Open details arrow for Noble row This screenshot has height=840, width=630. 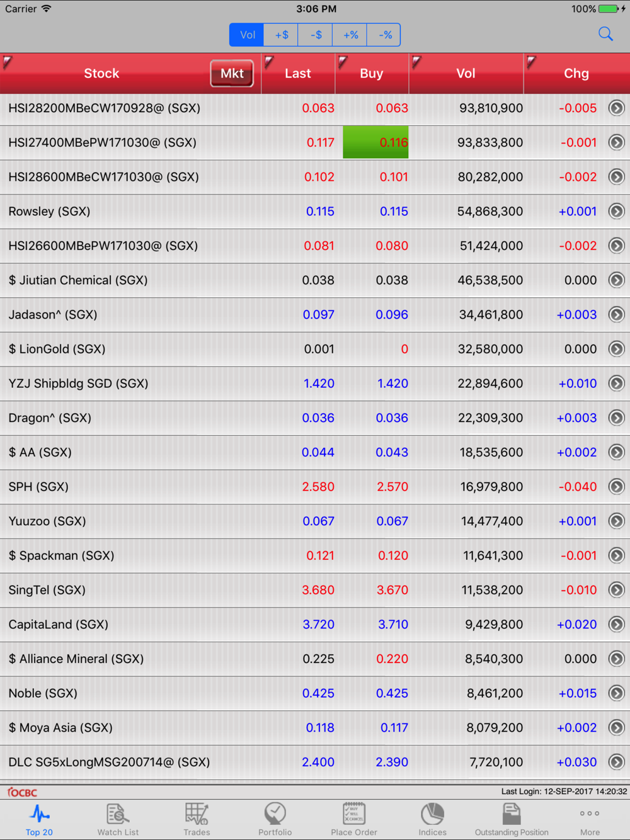coord(616,693)
